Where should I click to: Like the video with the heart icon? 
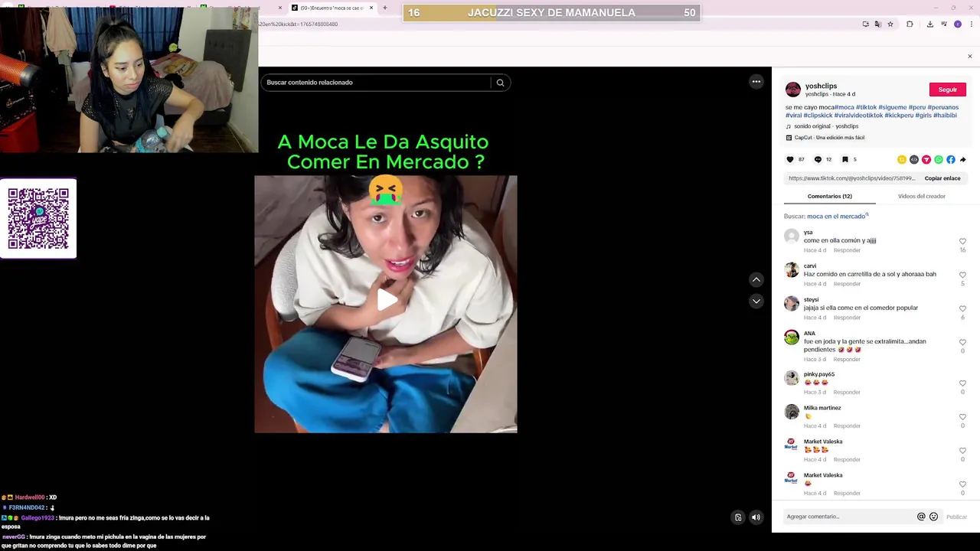point(790,159)
